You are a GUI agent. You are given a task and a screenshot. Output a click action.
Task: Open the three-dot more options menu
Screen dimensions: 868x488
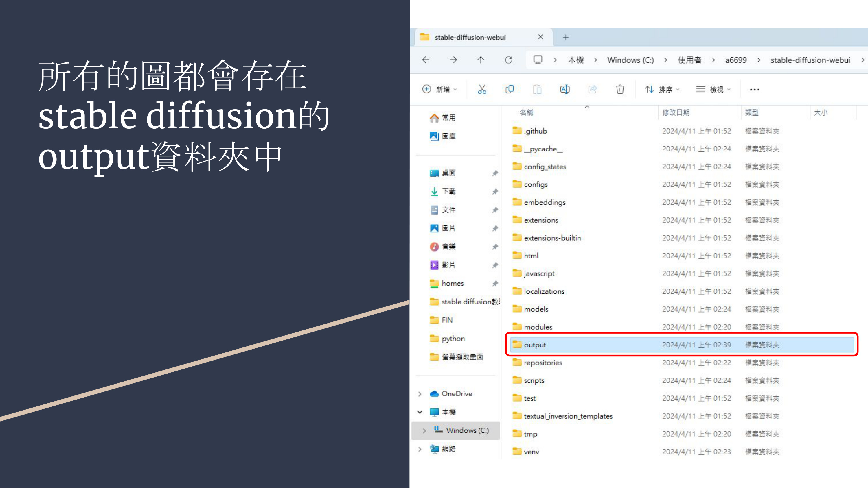click(x=755, y=90)
